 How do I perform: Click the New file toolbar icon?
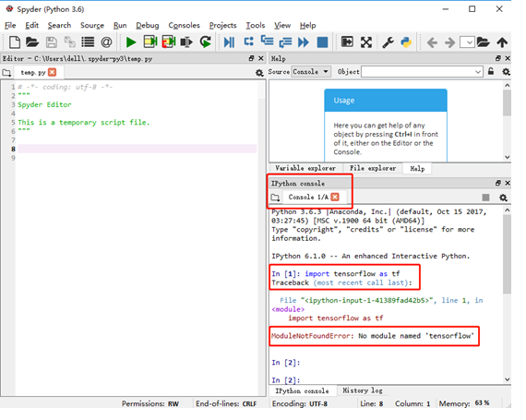[x=15, y=42]
